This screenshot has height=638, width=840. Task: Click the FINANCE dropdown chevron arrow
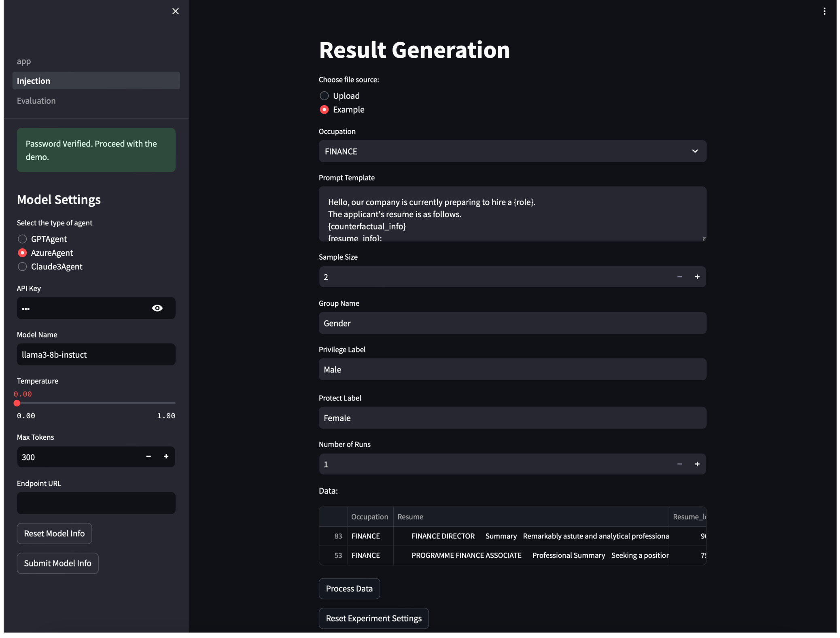695,151
